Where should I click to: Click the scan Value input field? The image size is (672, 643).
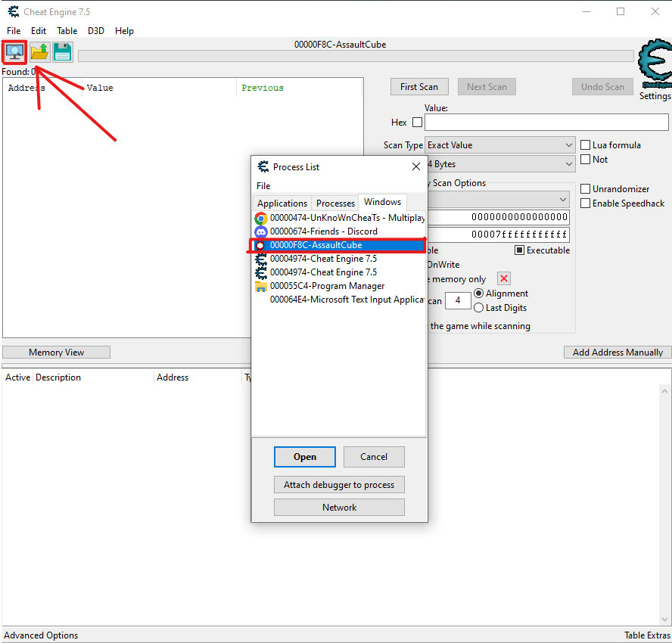[x=546, y=122]
